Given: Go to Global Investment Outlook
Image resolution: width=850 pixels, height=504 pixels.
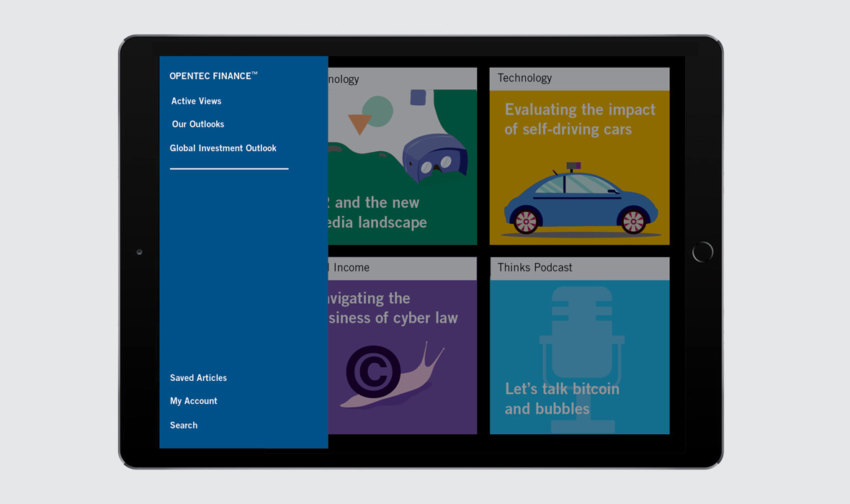Looking at the screenshot, I should click(x=223, y=148).
